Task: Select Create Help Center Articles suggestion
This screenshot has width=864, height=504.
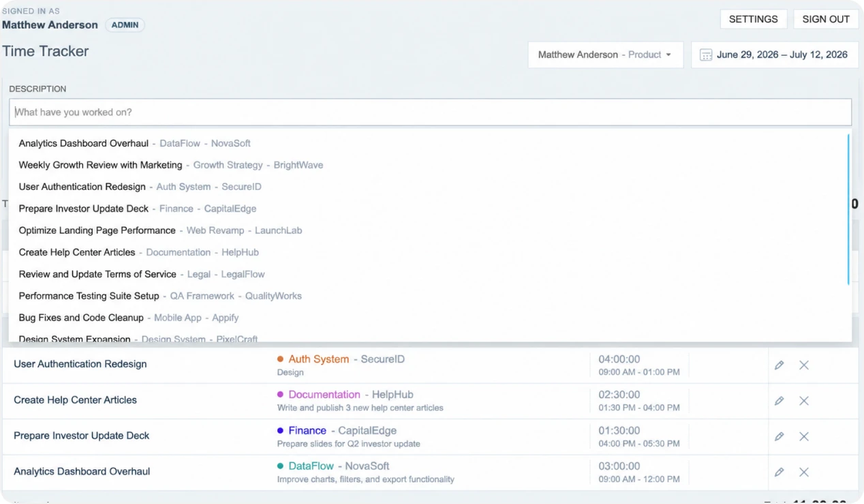Action: point(430,253)
